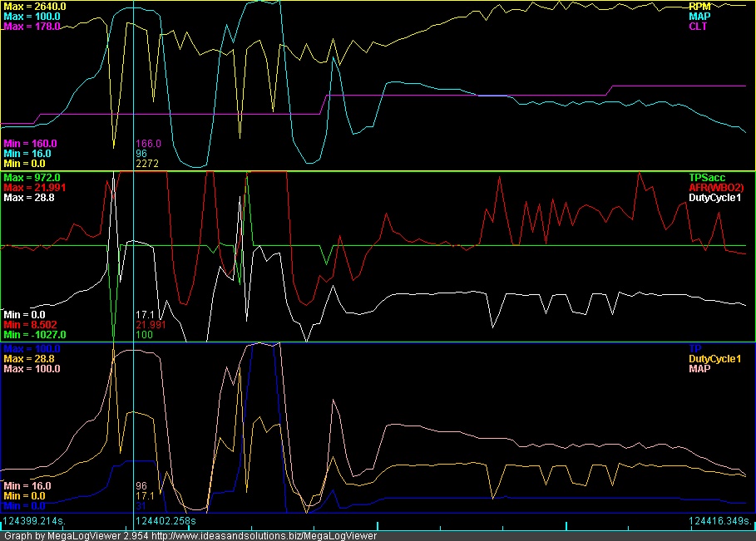Click the 'Max = 2640.0' RPM value
This screenshot has width=756, height=541.
click(35, 7)
